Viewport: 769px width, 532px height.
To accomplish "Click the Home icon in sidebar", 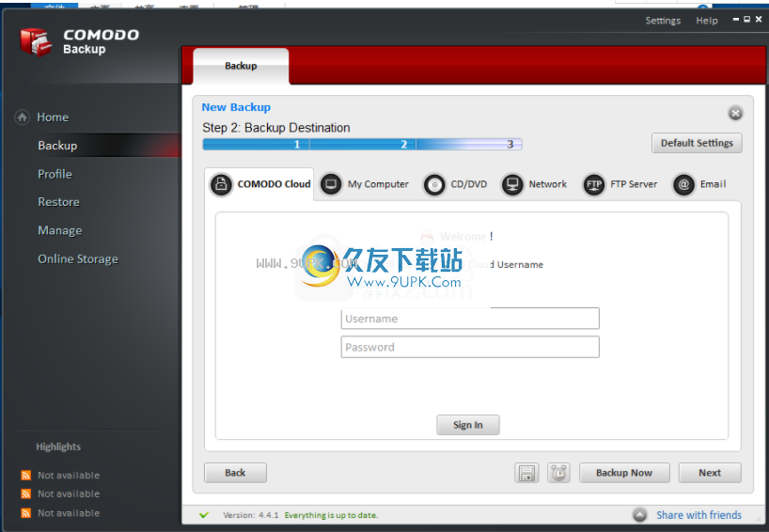I will (x=22, y=117).
